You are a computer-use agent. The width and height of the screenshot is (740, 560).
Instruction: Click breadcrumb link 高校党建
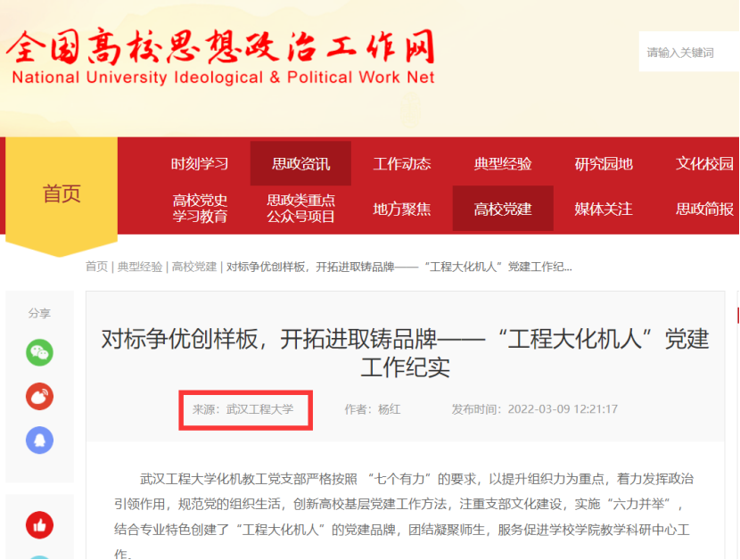coord(194,267)
